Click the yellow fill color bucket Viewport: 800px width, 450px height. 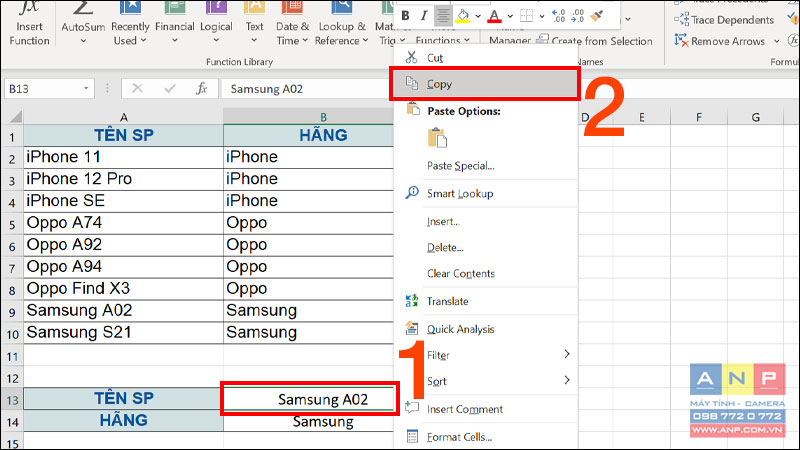click(x=463, y=16)
